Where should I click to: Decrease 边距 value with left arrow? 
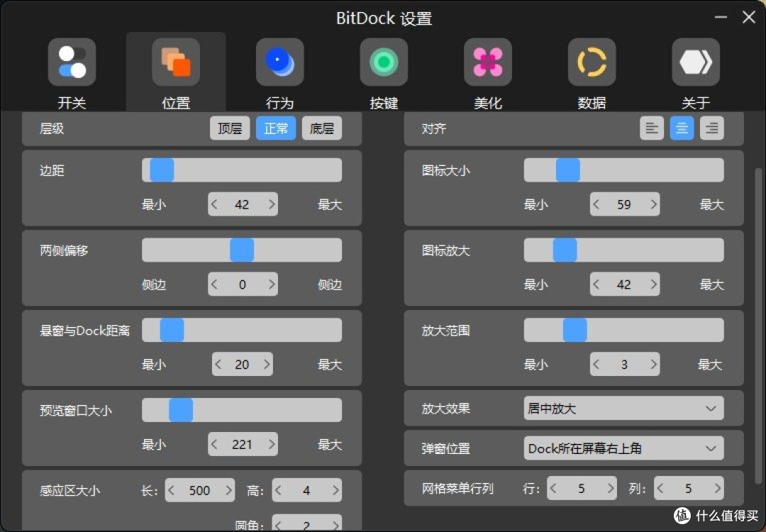214,204
